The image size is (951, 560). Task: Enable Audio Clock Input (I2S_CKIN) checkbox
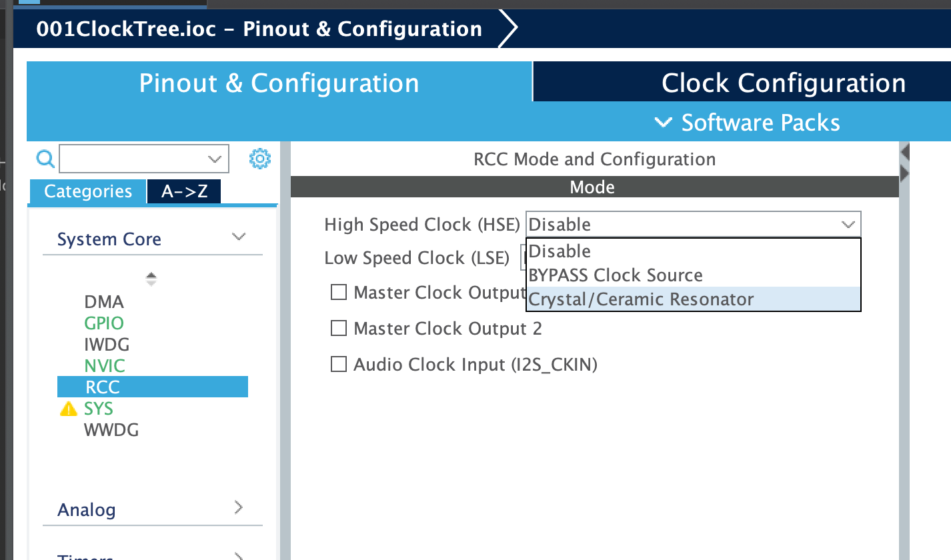(x=339, y=364)
